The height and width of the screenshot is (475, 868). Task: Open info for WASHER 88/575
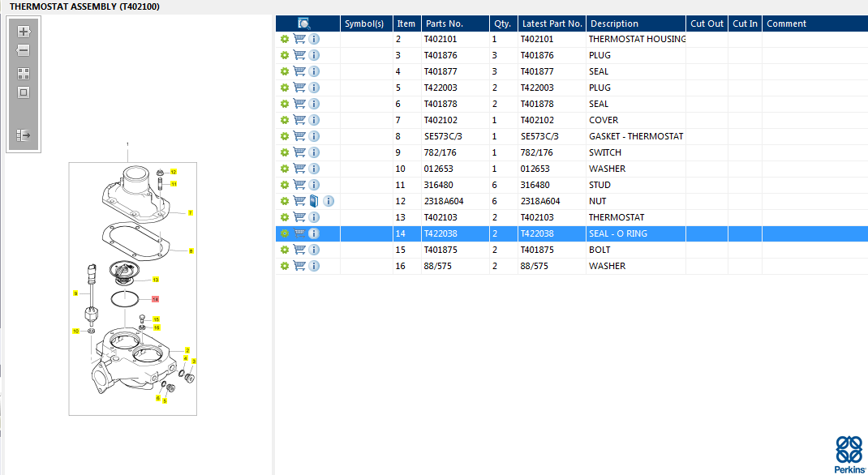314,266
